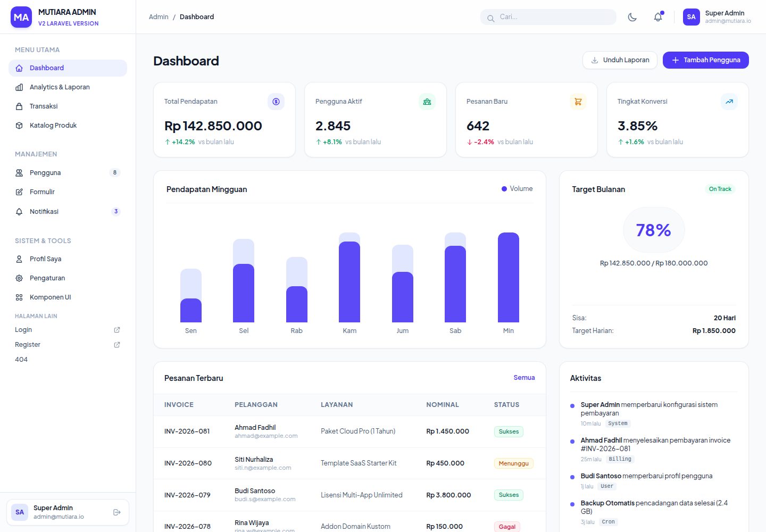Click invoice INV-2026-081
This screenshot has height=532, width=766.
187,431
